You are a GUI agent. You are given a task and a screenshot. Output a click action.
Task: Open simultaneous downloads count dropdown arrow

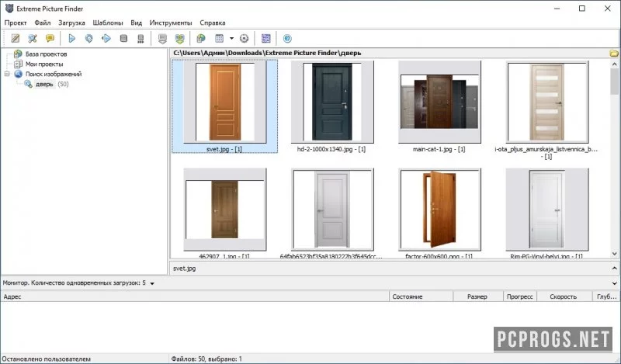[152, 283]
